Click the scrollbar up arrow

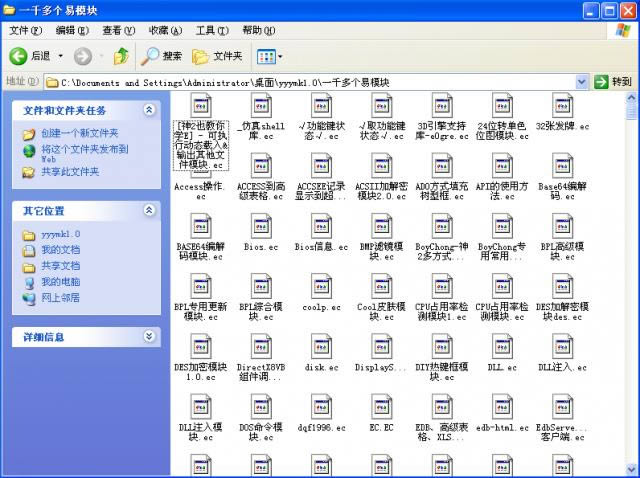coord(631,98)
